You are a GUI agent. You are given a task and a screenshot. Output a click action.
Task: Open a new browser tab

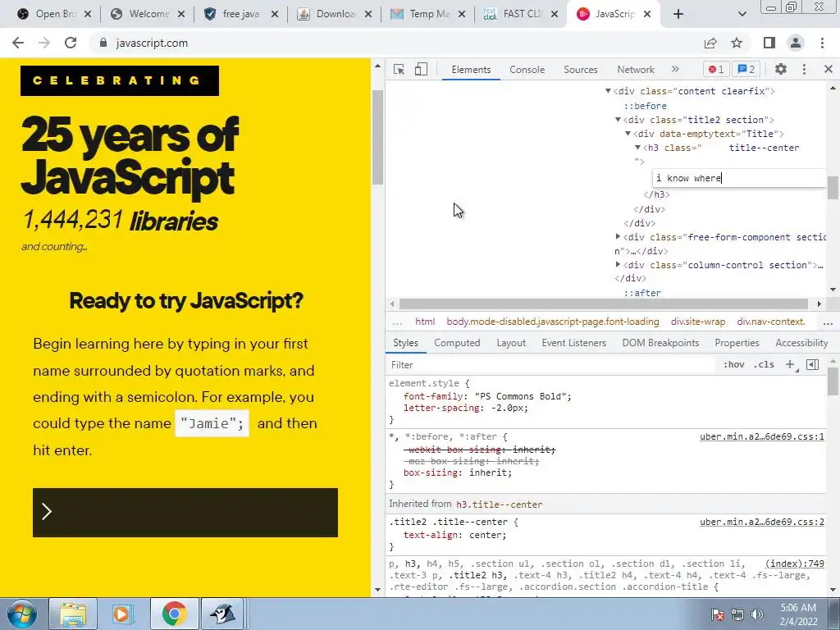tap(678, 14)
